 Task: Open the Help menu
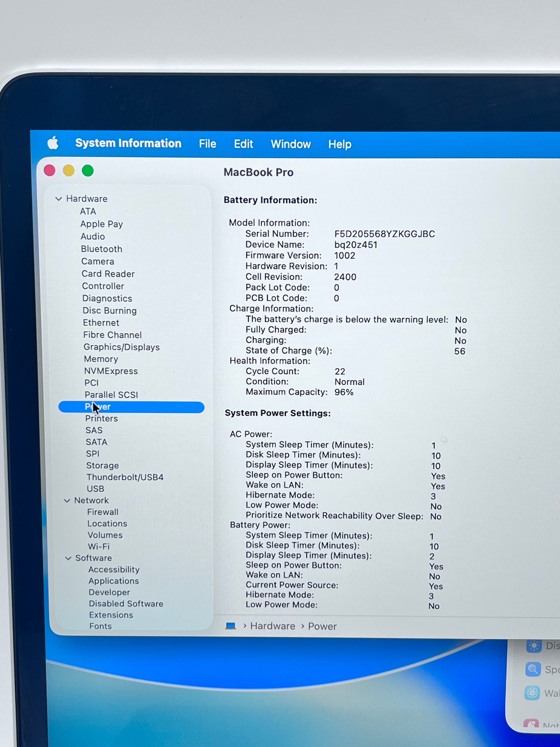tap(340, 145)
